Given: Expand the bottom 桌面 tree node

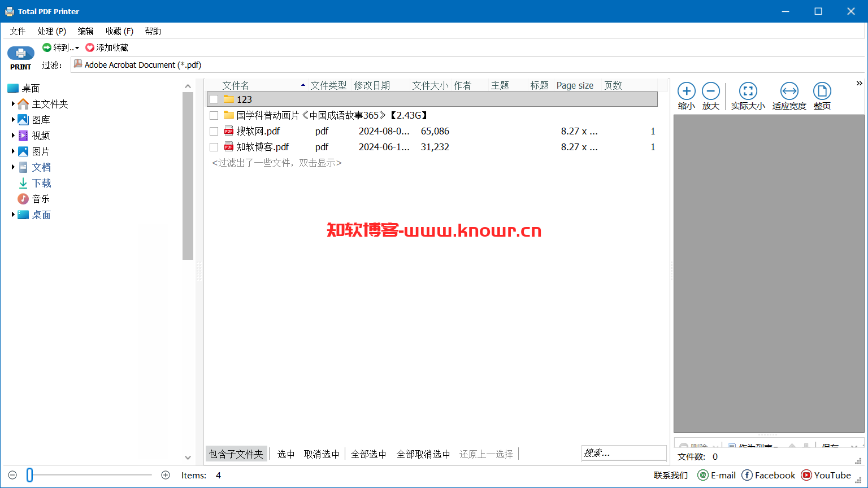Looking at the screenshot, I should (x=13, y=215).
